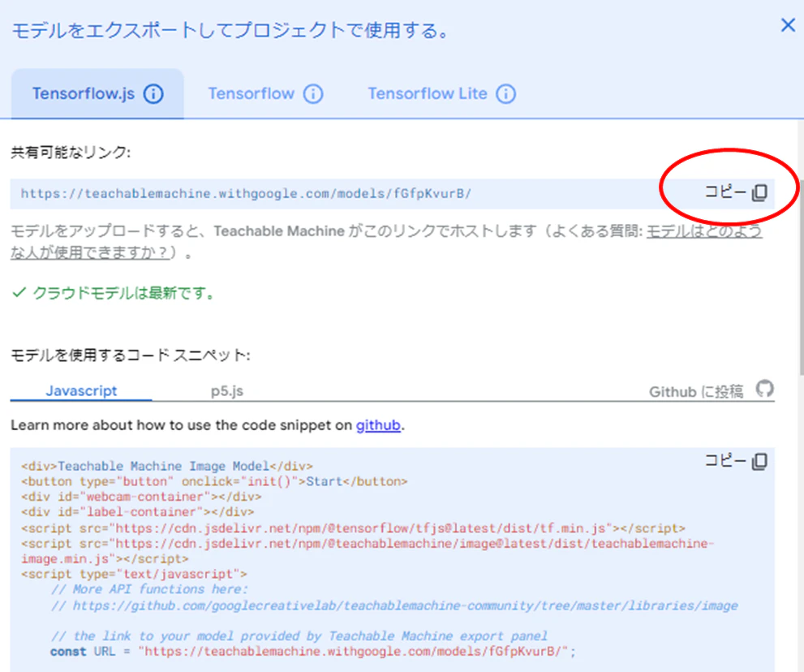Open the Tensorflow Lite info icon
The image size is (804, 672).
pos(506,94)
